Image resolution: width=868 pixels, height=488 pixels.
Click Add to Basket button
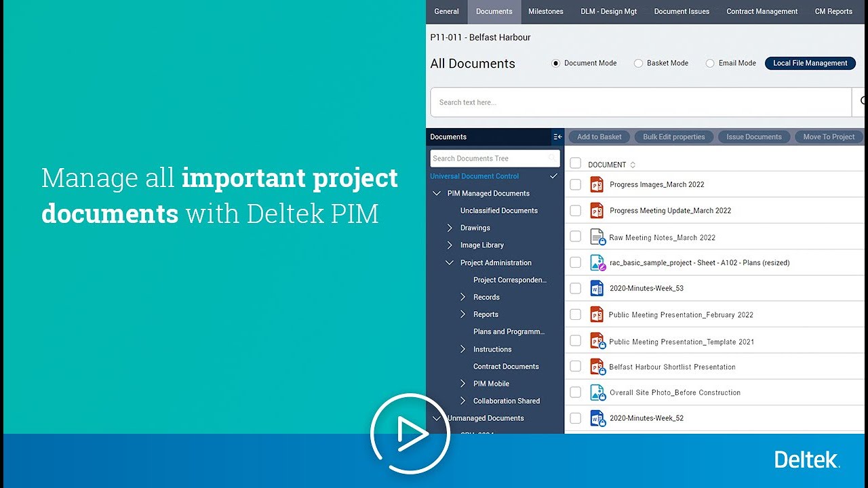599,137
